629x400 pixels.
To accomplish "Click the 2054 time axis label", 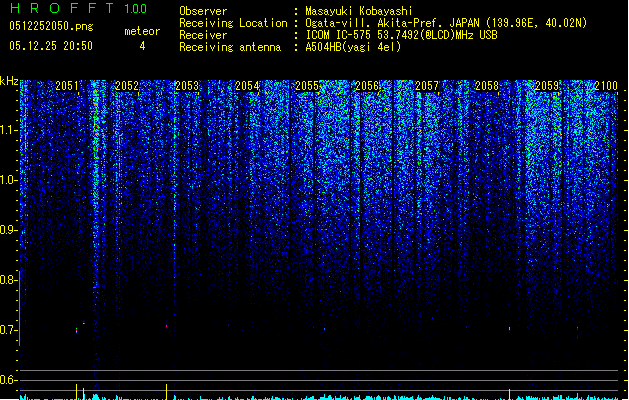I will point(247,86).
